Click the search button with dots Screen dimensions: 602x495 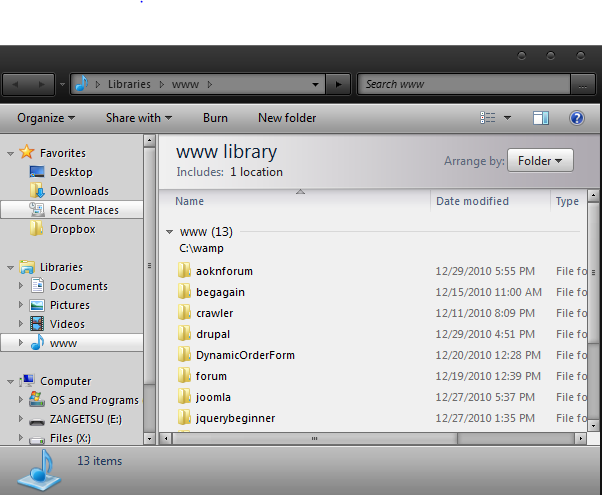[x=582, y=84]
